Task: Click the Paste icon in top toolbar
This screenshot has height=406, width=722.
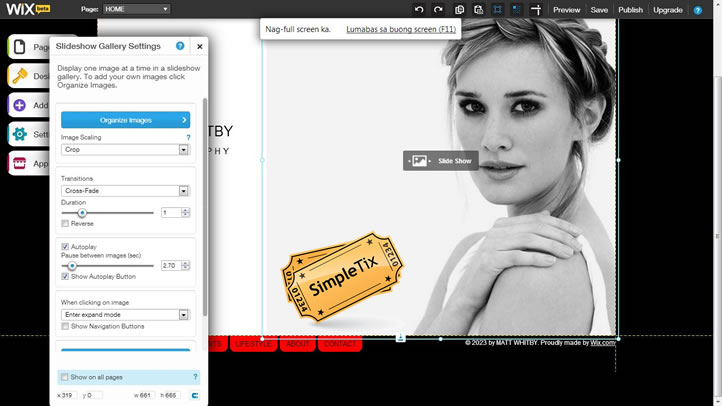Action: coord(479,10)
